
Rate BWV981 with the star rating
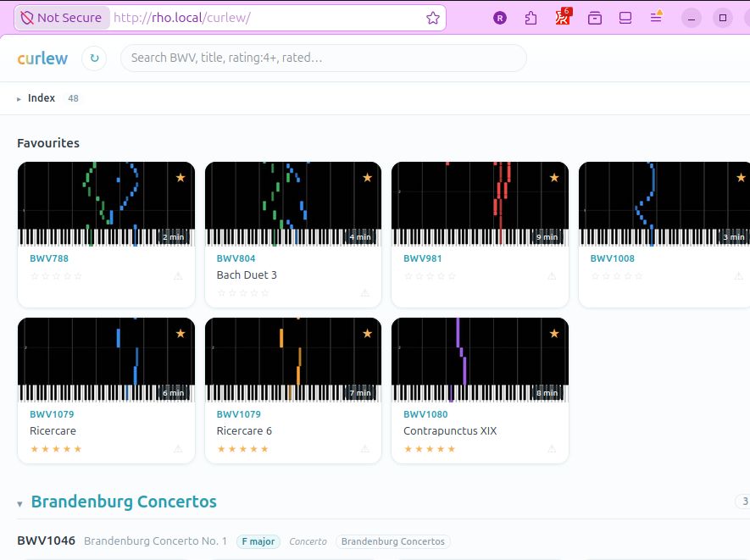430,276
